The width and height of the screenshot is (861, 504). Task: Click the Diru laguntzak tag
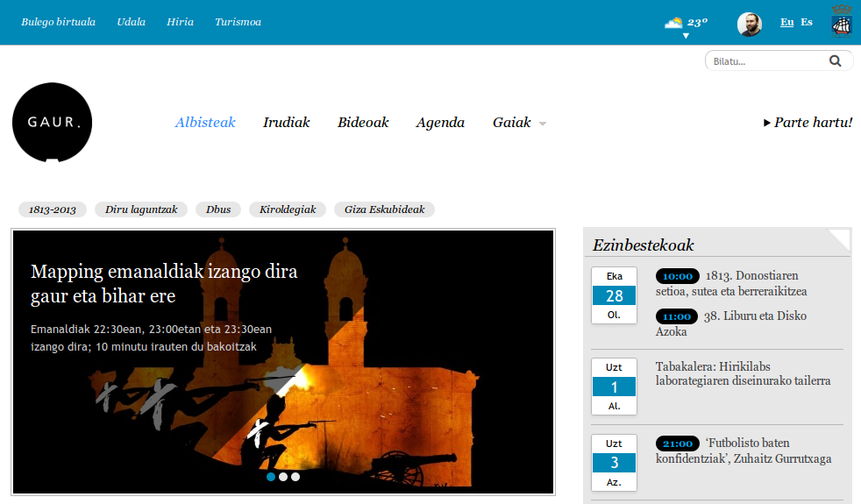tap(141, 209)
